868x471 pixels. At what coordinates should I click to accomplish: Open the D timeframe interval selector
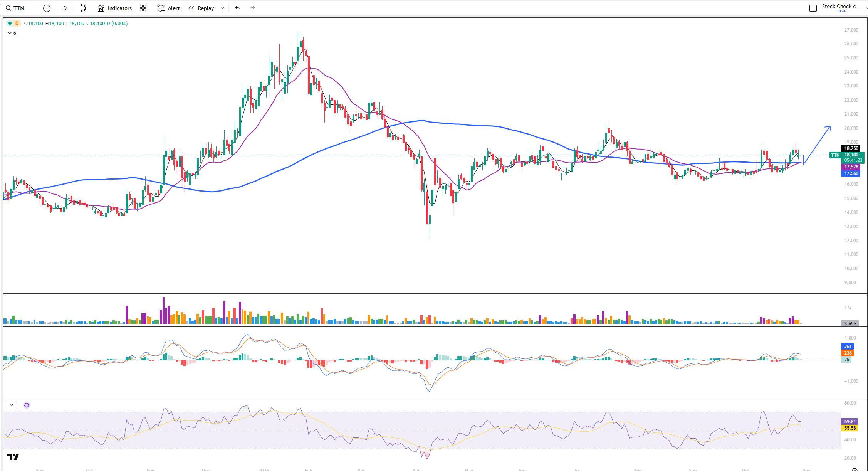[x=65, y=8]
